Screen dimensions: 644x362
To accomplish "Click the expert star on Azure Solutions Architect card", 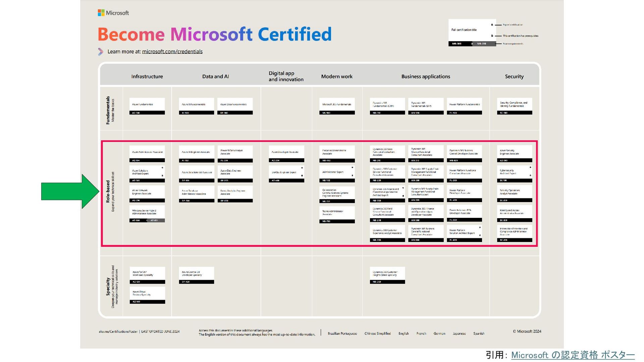I will [162, 168].
